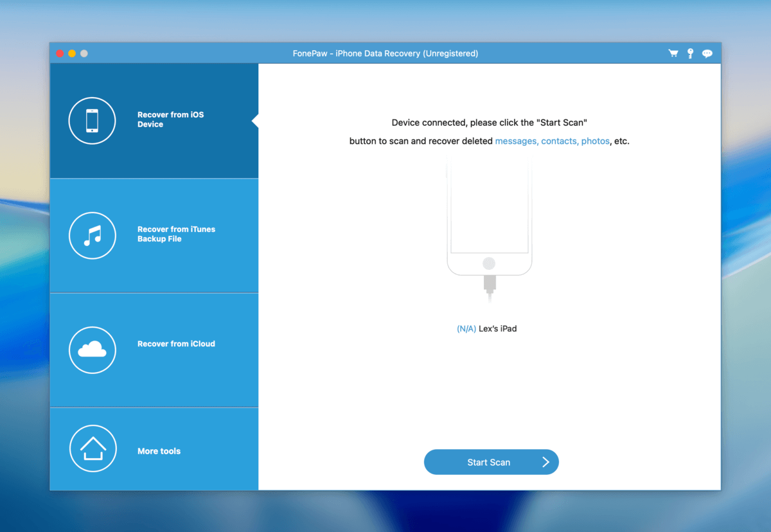
Task: Open the photos link
Action: tap(595, 141)
